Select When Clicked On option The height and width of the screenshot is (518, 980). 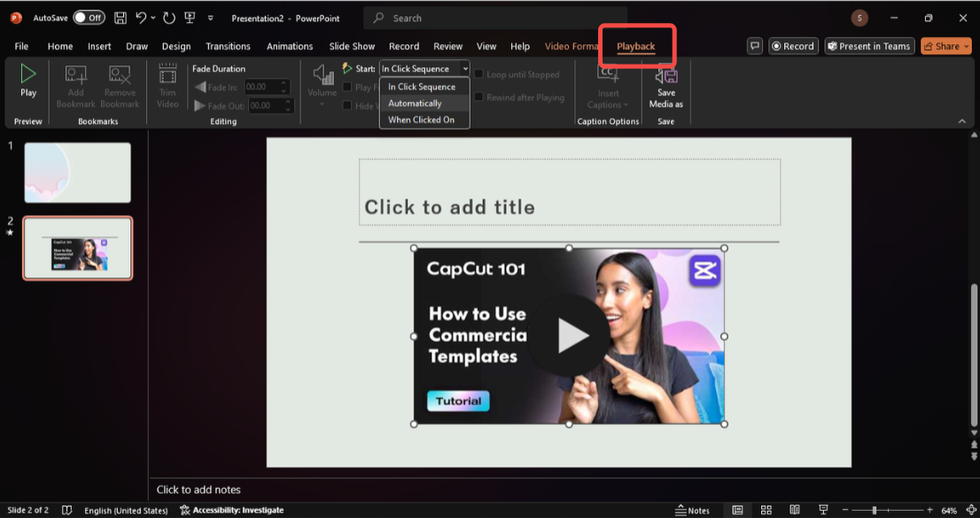pos(424,120)
